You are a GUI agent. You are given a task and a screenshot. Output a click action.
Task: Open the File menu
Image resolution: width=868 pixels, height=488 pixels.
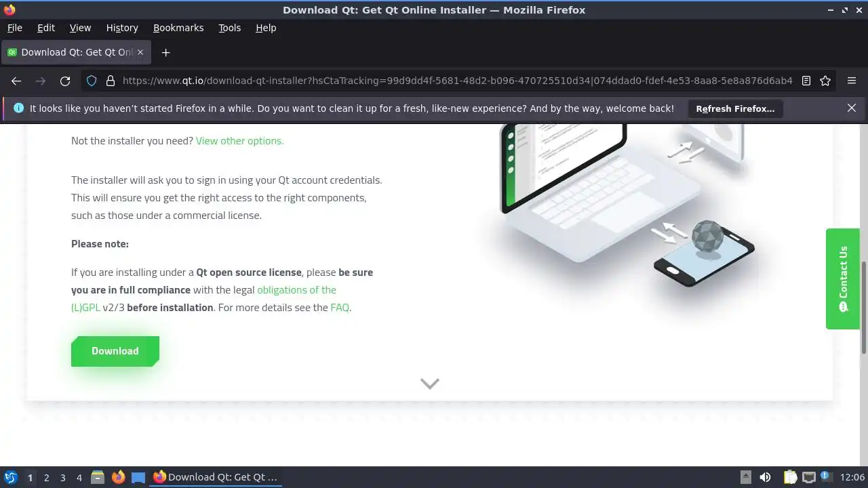click(x=14, y=28)
